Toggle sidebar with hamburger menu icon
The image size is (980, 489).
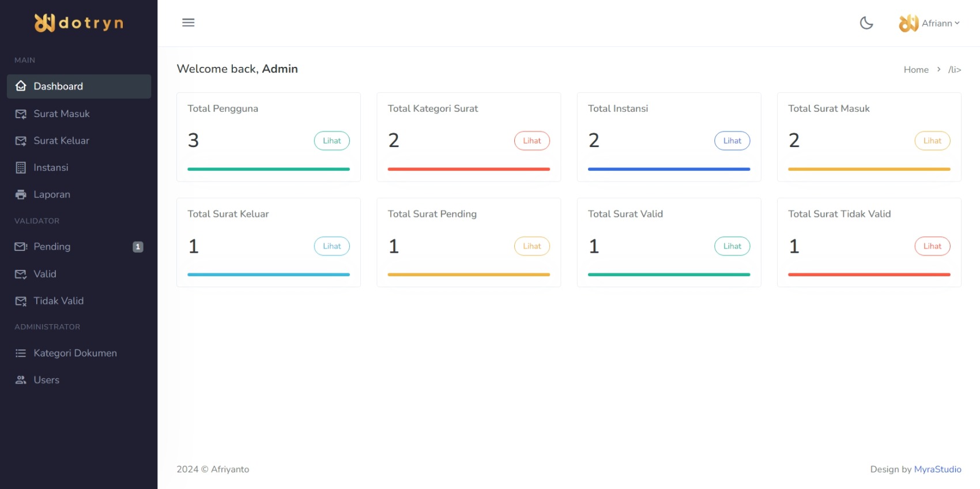[189, 22]
